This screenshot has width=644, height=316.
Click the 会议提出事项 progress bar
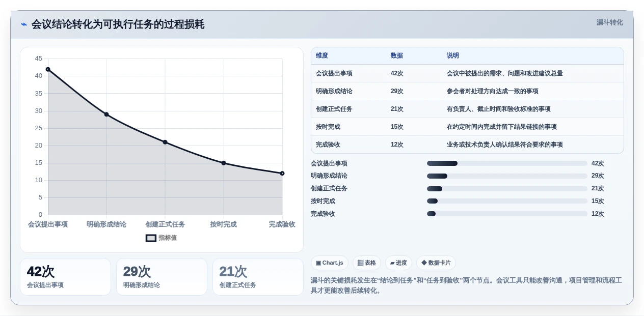pyautogui.click(x=507, y=163)
